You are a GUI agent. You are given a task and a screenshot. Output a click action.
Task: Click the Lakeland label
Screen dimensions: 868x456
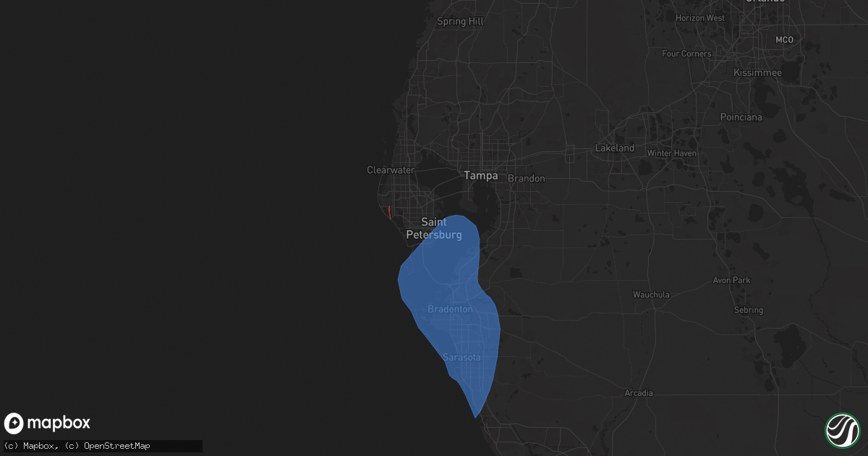click(x=614, y=148)
